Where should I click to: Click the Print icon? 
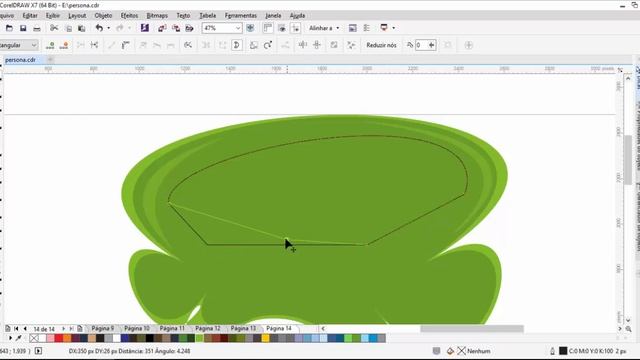[x=37, y=29]
